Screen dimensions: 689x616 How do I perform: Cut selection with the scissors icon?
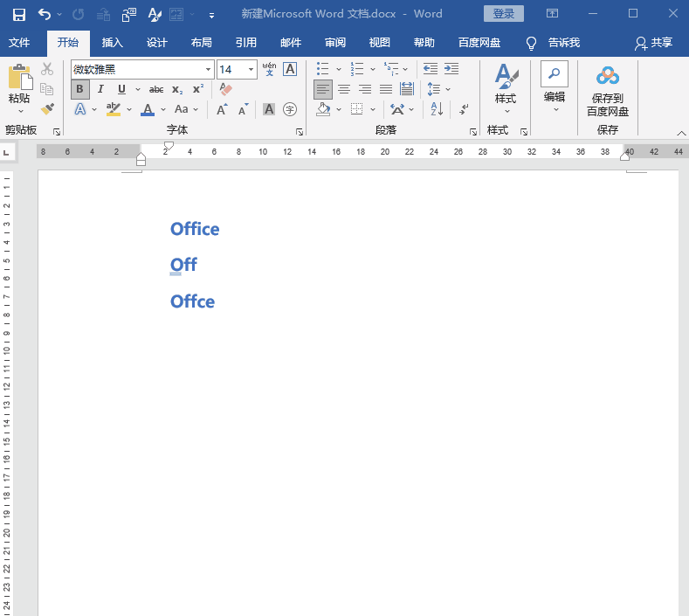[47, 69]
